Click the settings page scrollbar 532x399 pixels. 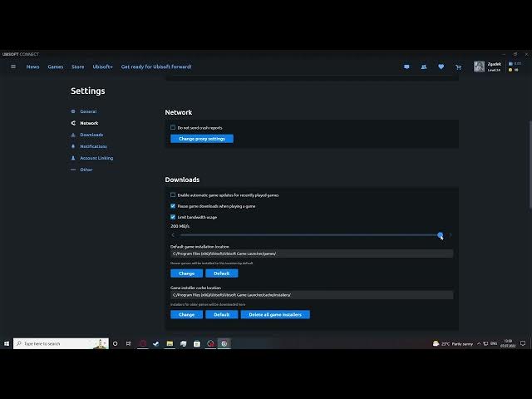click(x=530, y=165)
